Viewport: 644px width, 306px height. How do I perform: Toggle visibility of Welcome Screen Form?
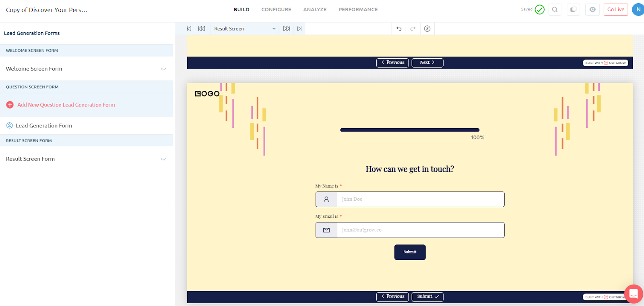[163, 69]
